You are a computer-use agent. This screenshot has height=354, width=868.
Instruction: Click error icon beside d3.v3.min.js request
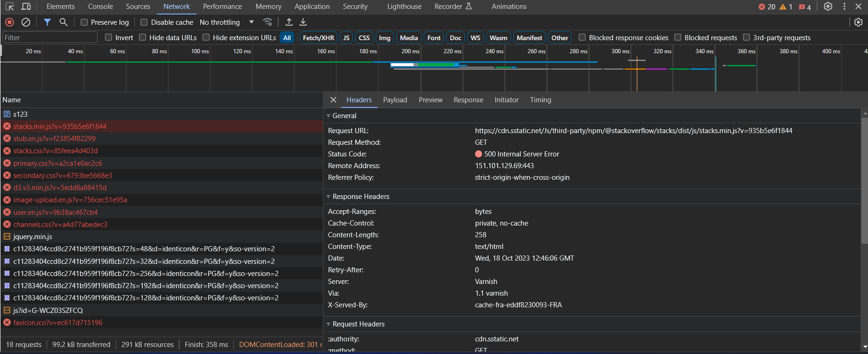7,188
